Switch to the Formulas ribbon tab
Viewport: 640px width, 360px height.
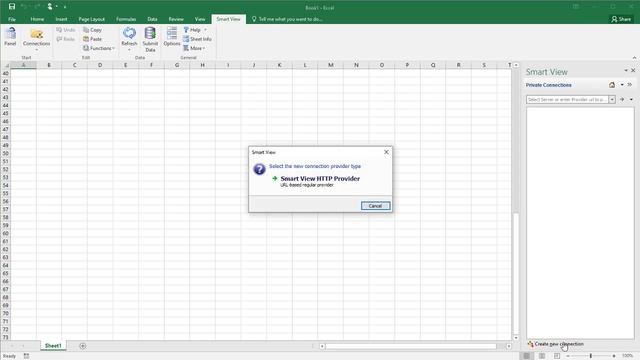click(126, 19)
